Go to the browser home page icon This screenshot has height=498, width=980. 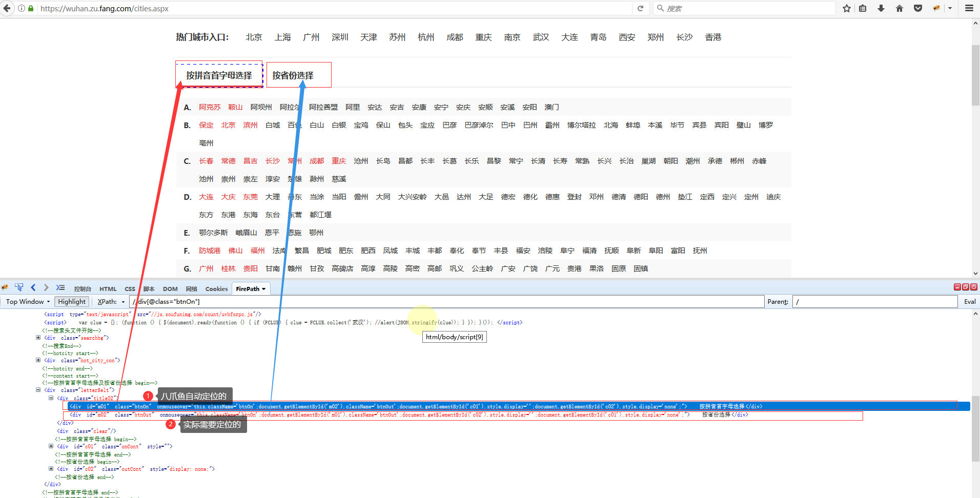pyautogui.click(x=900, y=8)
